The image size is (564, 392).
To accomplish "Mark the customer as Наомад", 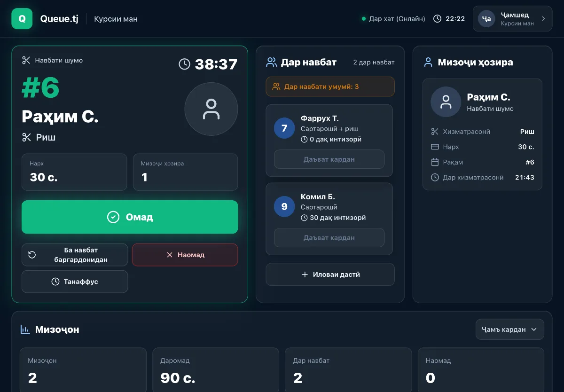I will coord(185,255).
